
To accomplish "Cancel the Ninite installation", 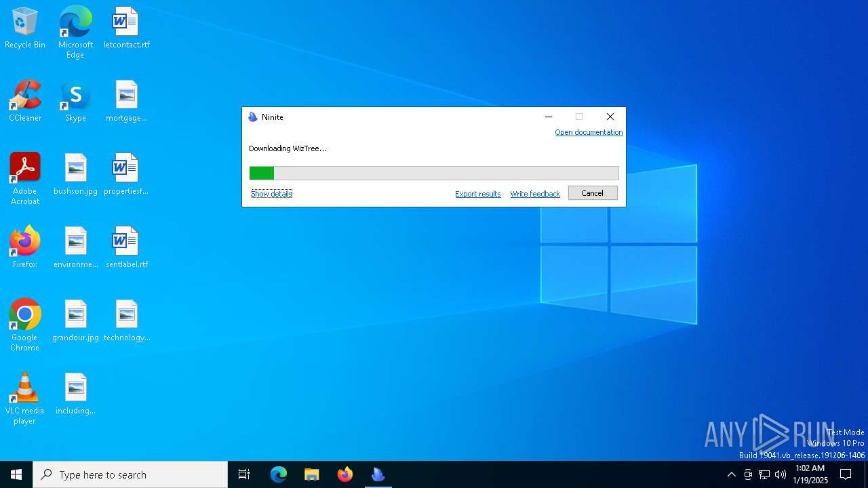I will pos(593,193).
